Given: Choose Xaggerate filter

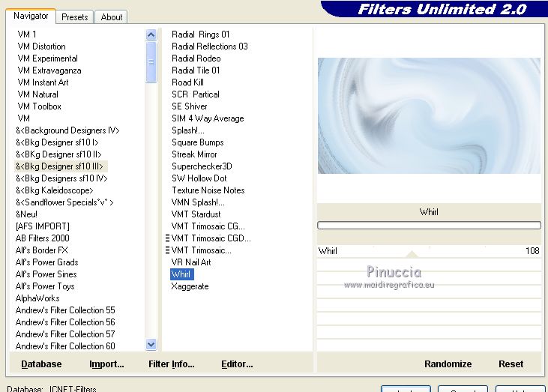Looking at the screenshot, I should [x=190, y=286].
